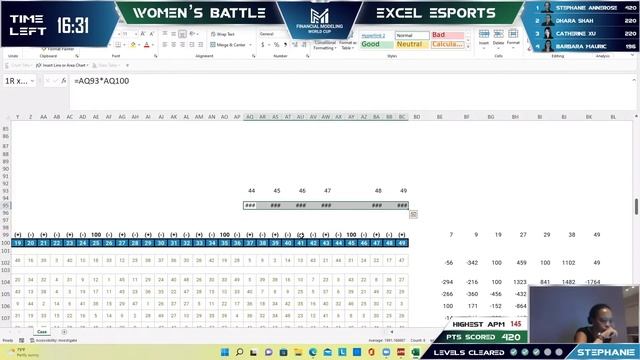This screenshot has height=360, width=640.
Task: Expand the Borders dropdown arrow
Action: click(x=124, y=45)
